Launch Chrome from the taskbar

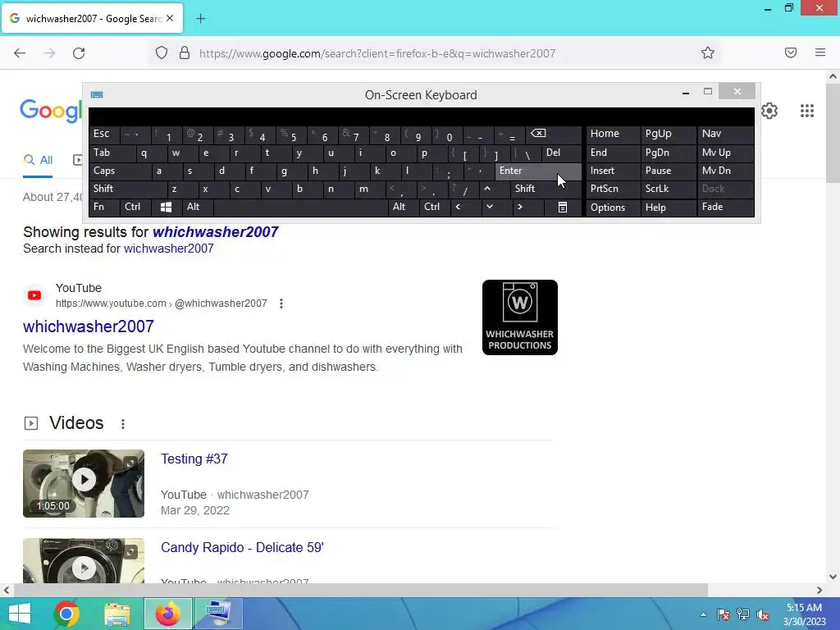(x=66, y=614)
